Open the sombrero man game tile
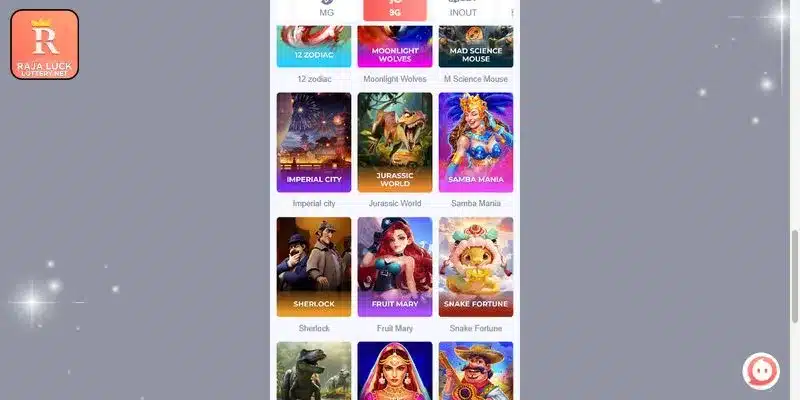This screenshot has height=400, width=800. pos(476,371)
